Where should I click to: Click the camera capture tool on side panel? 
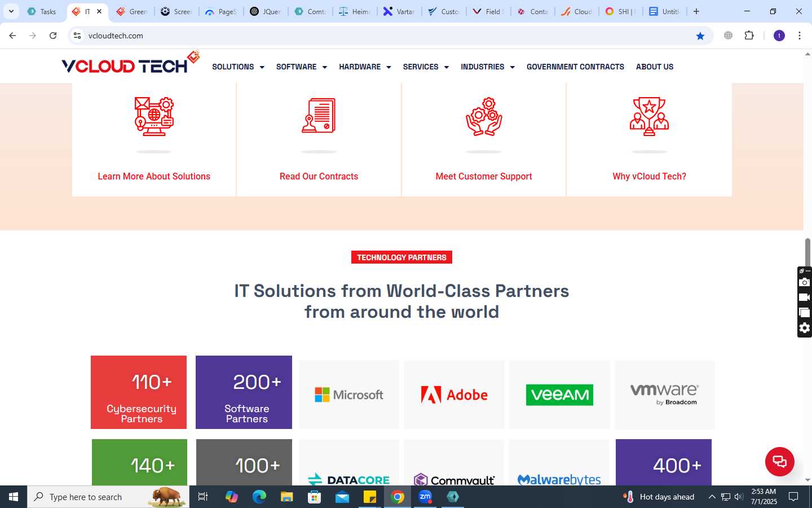[805, 282]
